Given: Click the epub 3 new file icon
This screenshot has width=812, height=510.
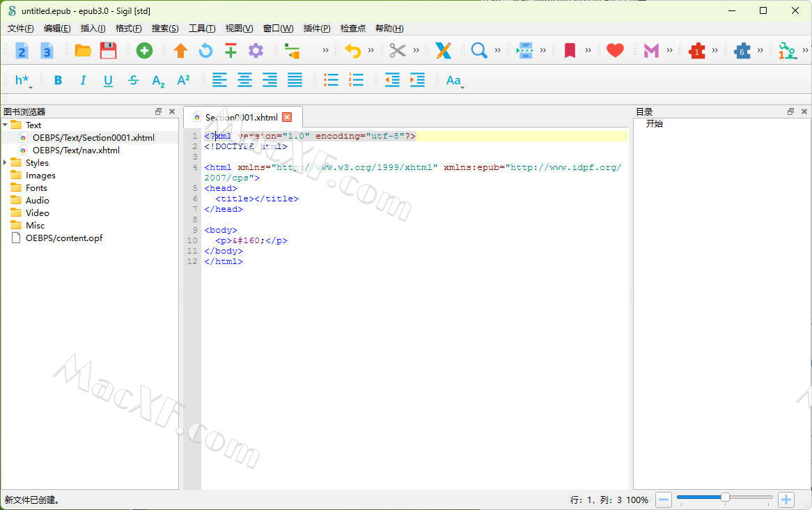Looking at the screenshot, I should point(47,50).
